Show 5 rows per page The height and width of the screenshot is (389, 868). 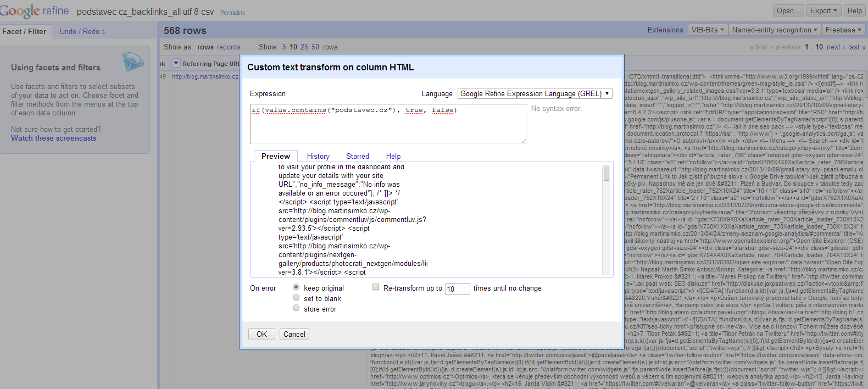pos(285,47)
